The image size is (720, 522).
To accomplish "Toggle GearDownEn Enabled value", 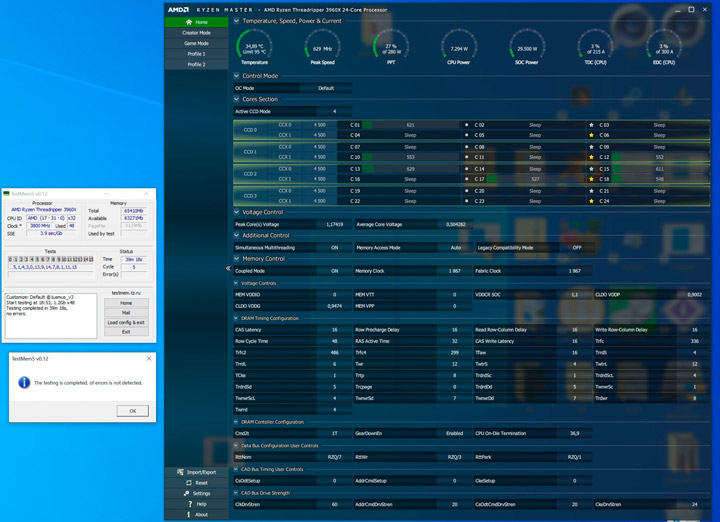I will (455, 433).
